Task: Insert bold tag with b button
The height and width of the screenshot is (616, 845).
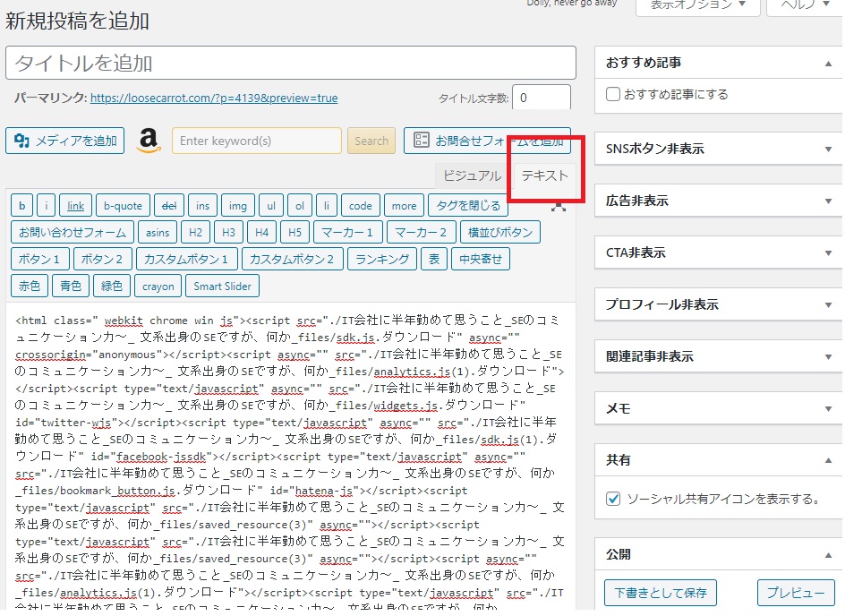Action: coord(22,205)
